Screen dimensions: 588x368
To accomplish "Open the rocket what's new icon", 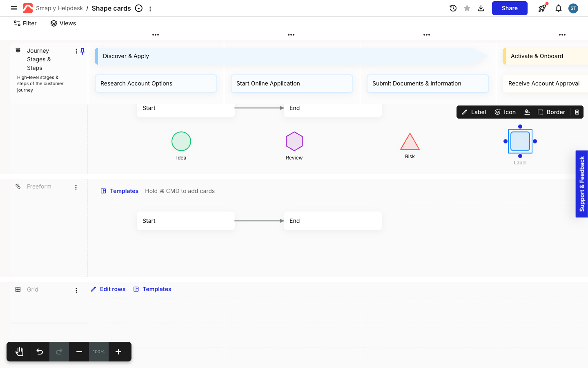I will 542,8.
